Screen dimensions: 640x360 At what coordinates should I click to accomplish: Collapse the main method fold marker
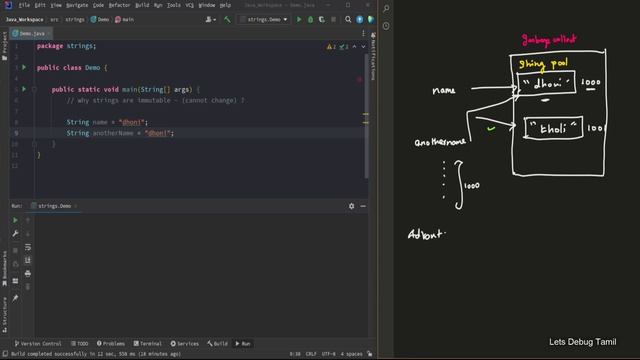click(x=34, y=89)
